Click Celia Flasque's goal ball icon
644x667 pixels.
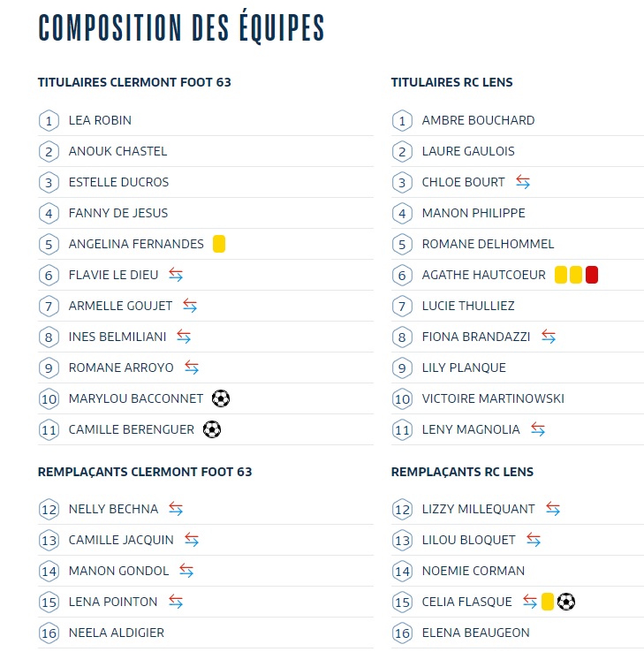[x=566, y=602]
